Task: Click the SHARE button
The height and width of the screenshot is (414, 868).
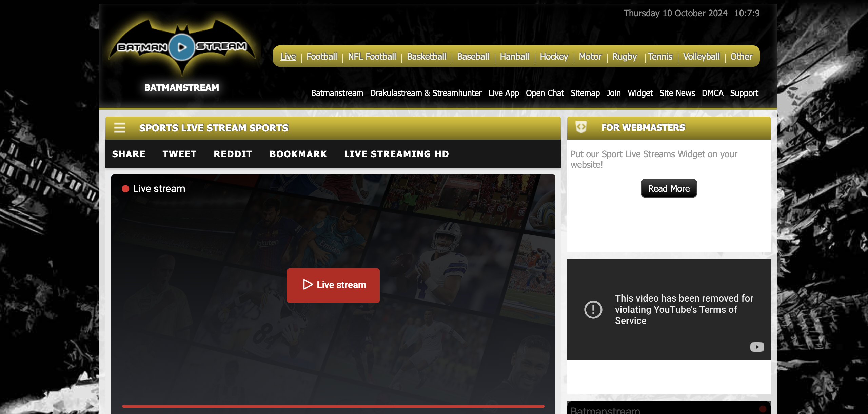Action: coord(129,154)
